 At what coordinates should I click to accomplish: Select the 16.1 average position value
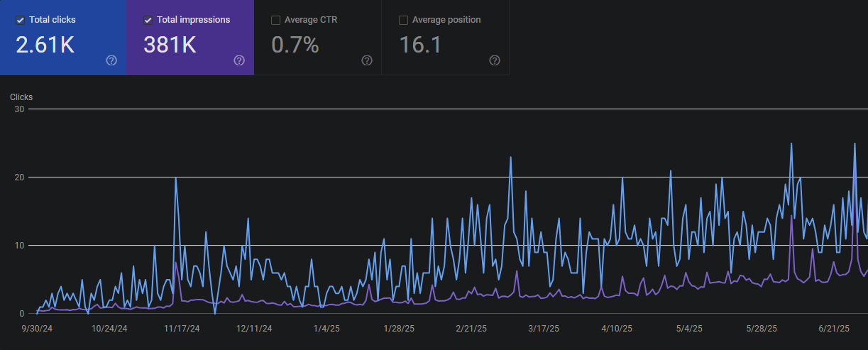pos(420,45)
